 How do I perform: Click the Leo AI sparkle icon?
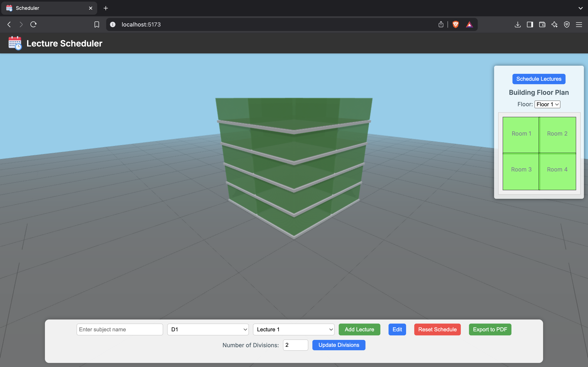[555, 24]
